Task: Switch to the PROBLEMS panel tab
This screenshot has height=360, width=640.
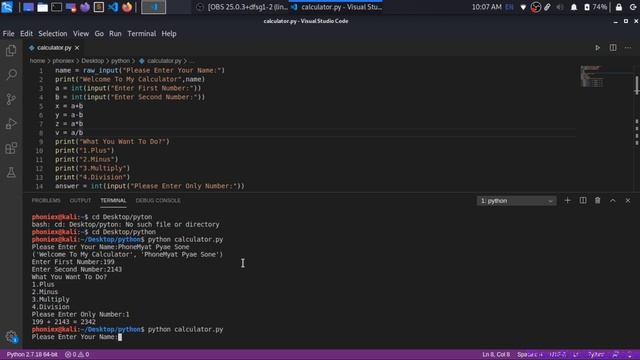Action: (46, 200)
